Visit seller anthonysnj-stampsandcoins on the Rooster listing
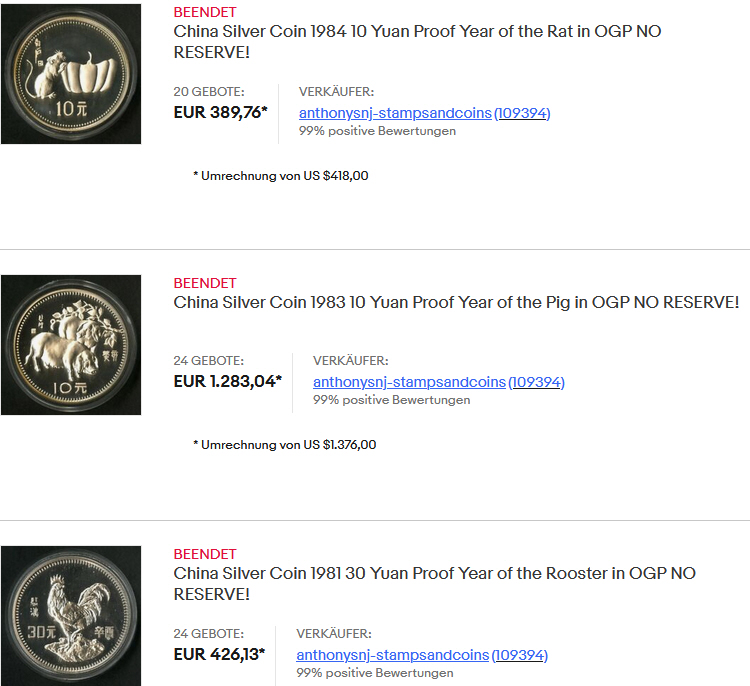Screen dimensions: 750x686 (393, 655)
